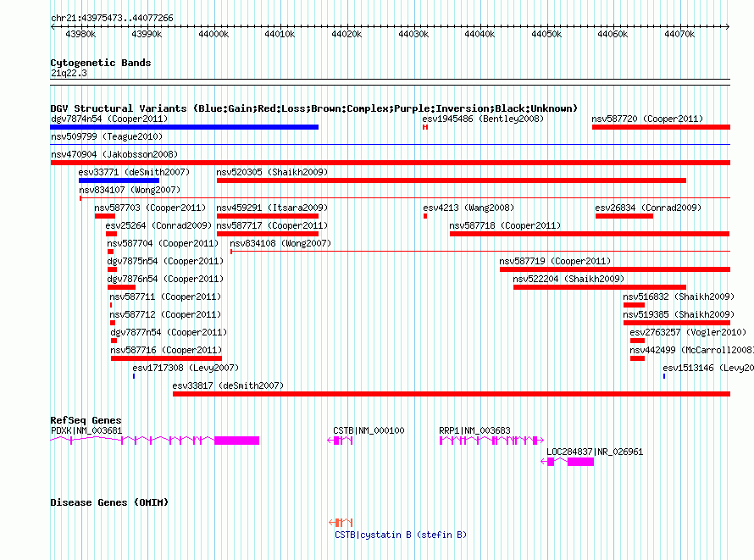The height and width of the screenshot is (560, 754).
Task: Open nsv587704 (Cooper2011) variant
Action: click(x=163, y=243)
